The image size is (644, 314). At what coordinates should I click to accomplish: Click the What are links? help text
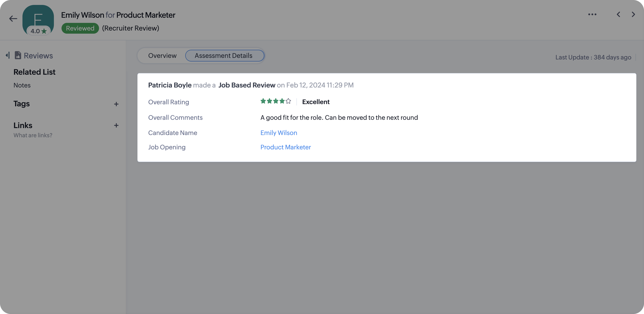pyautogui.click(x=33, y=135)
